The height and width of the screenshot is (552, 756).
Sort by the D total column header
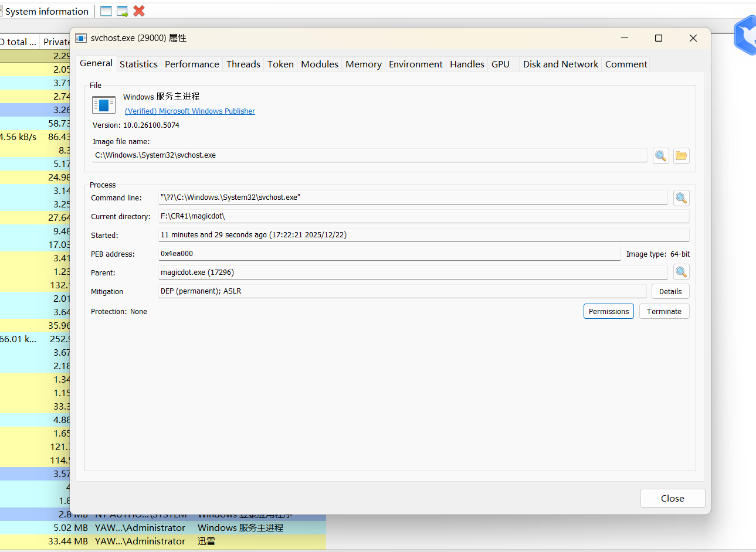point(19,42)
